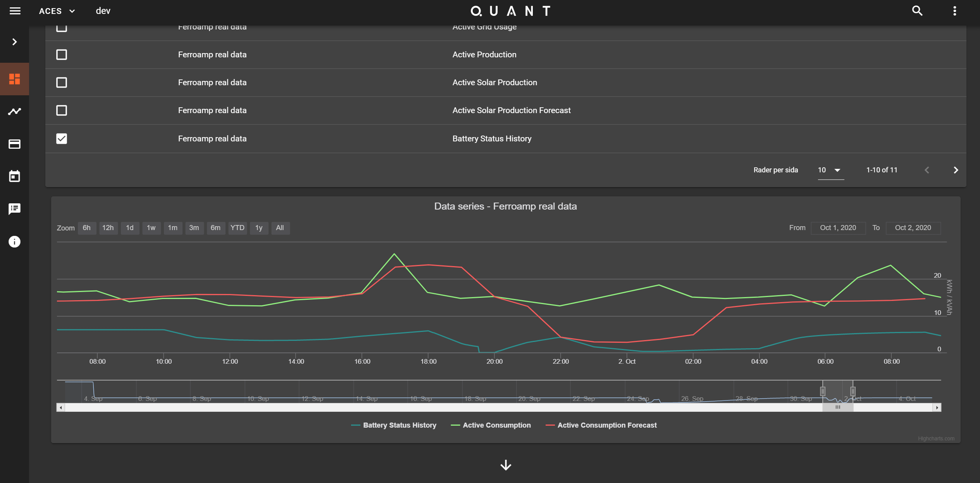The height and width of the screenshot is (483, 980).
Task: Open the card icon in the sidebar
Action: (x=15, y=144)
